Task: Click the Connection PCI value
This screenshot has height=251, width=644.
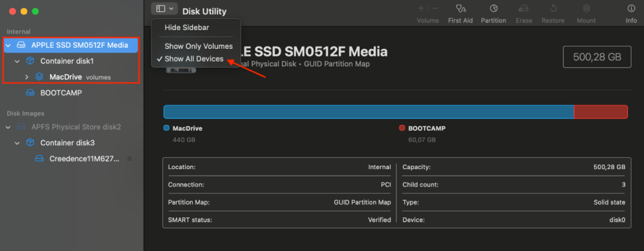Action: 386,185
